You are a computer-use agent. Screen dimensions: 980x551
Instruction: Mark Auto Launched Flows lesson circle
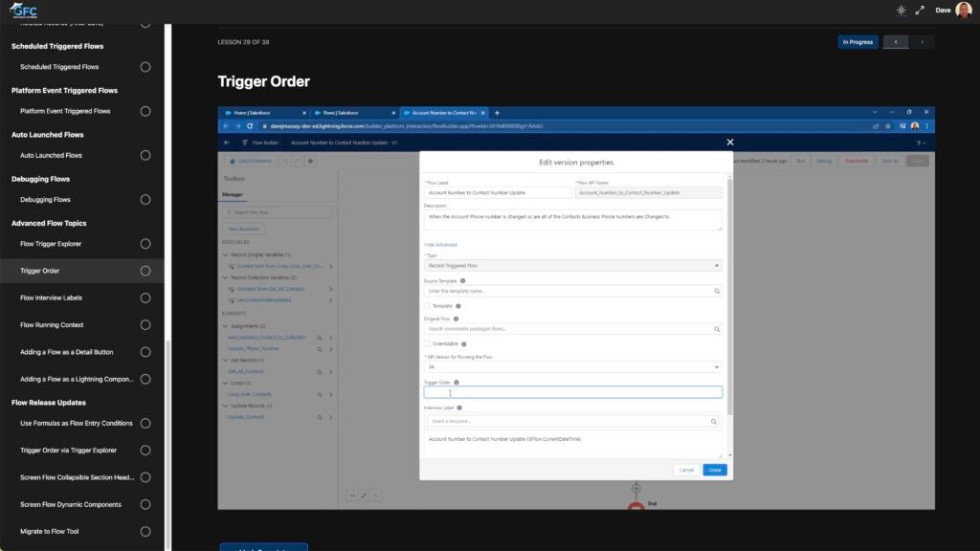(x=145, y=156)
